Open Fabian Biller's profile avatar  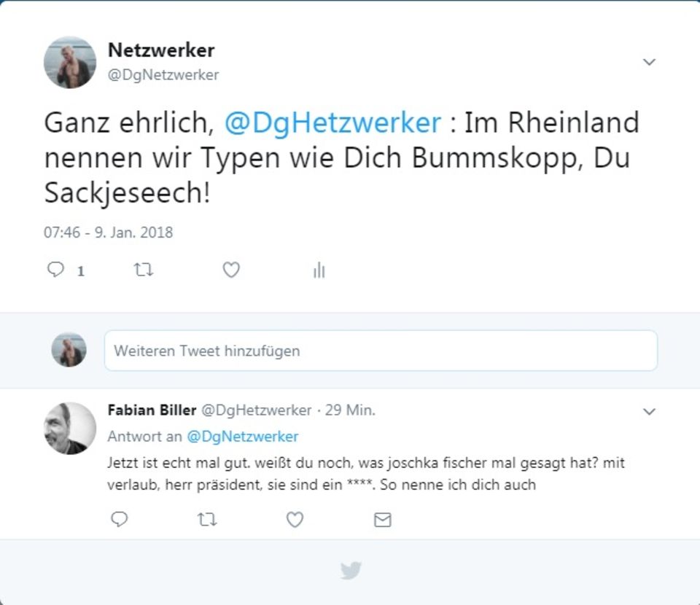70,429
